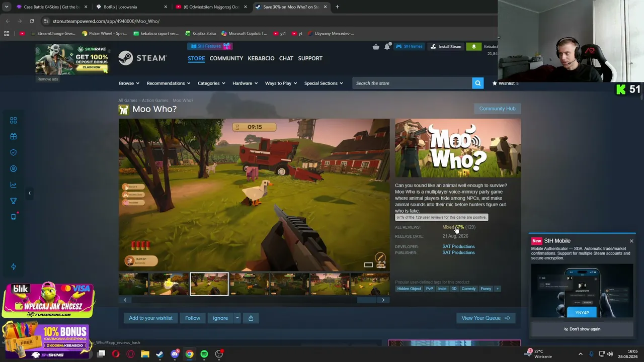Click the green notification bell button
This screenshot has width=644, height=362.
coord(473,46)
